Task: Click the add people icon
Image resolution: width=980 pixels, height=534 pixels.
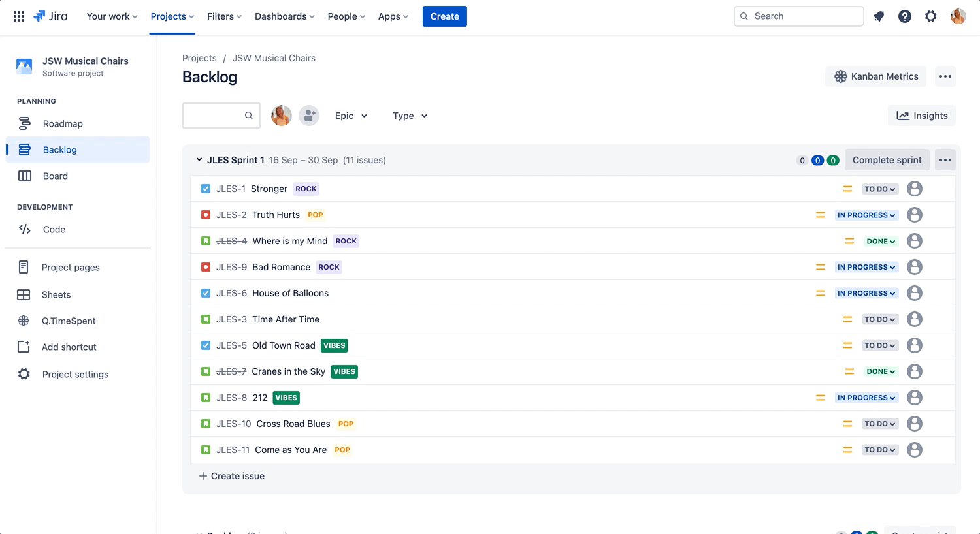Action: point(309,116)
